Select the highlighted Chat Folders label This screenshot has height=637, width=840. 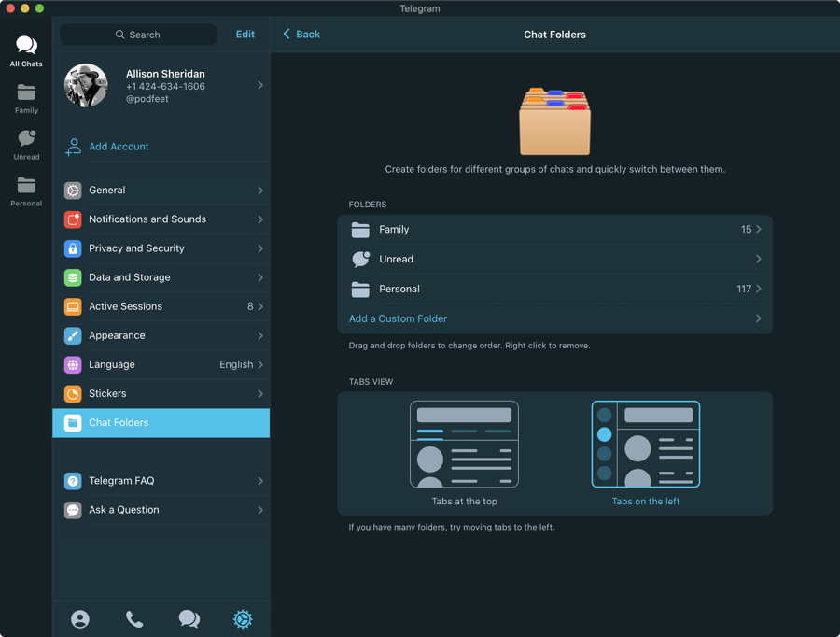click(119, 422)
